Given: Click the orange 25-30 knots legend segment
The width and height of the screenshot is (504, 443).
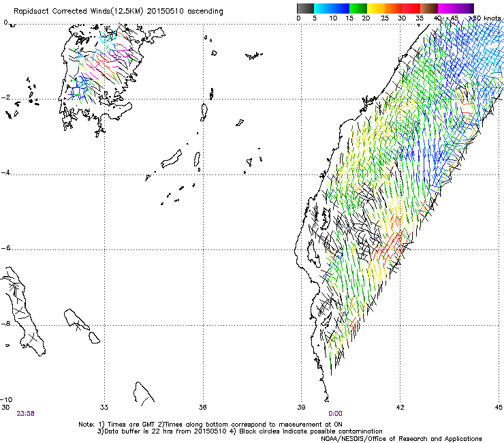Looking at the screenshot, I should click(x=394, y=8).
